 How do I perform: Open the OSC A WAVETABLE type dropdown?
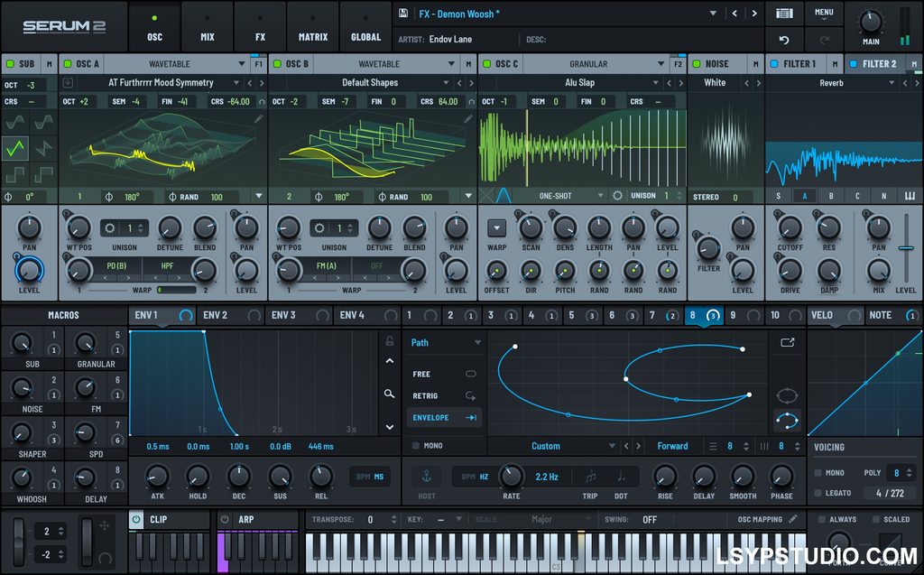(x=242, y=64)
